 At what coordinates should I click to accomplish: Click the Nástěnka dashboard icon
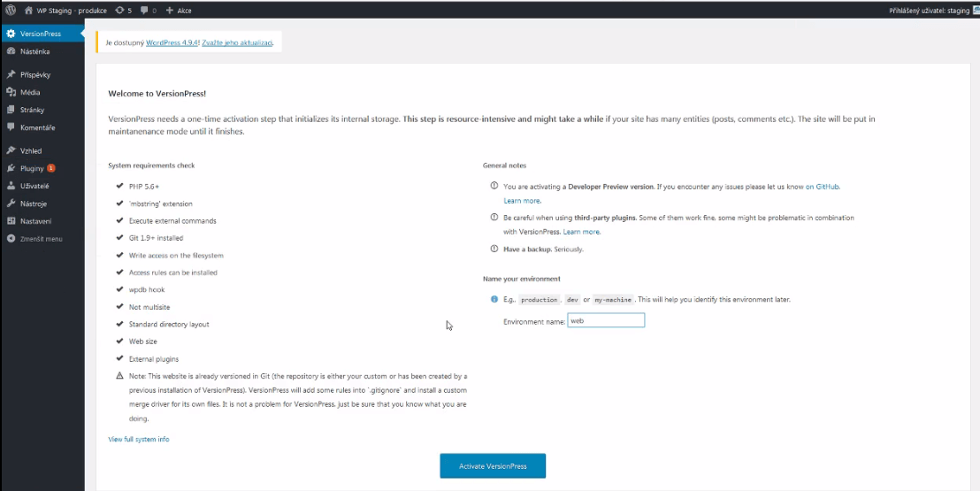[x=11, y=51]
